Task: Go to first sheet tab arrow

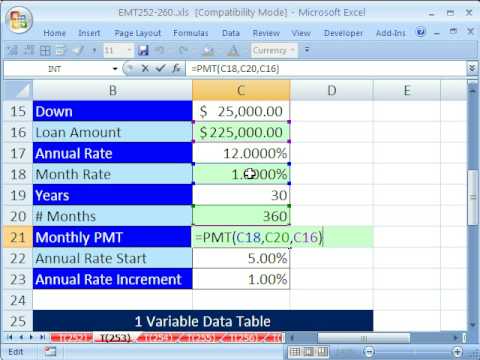Action: tap(10, 337)
